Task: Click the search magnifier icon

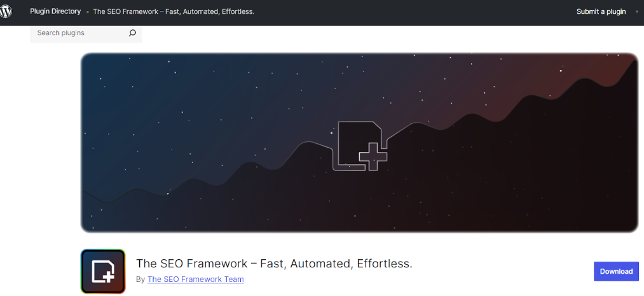Action: pyautogui.click(x=132, y=33)
